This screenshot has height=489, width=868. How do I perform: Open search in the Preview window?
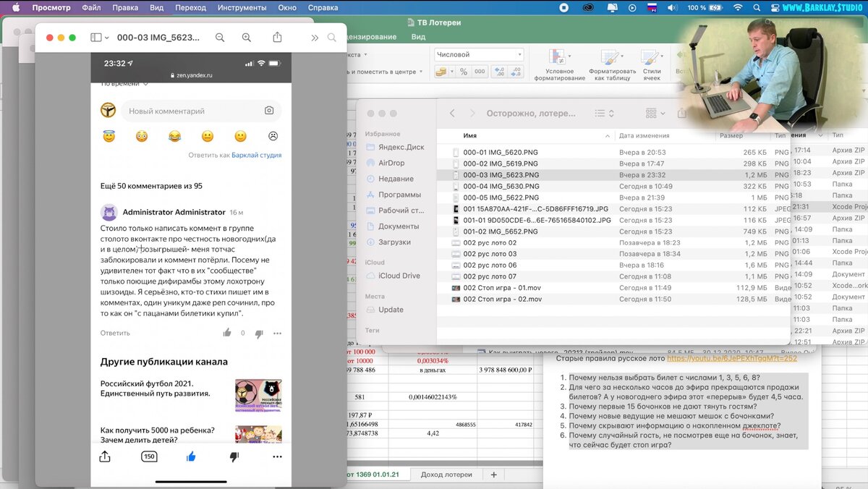pos(332,38)
